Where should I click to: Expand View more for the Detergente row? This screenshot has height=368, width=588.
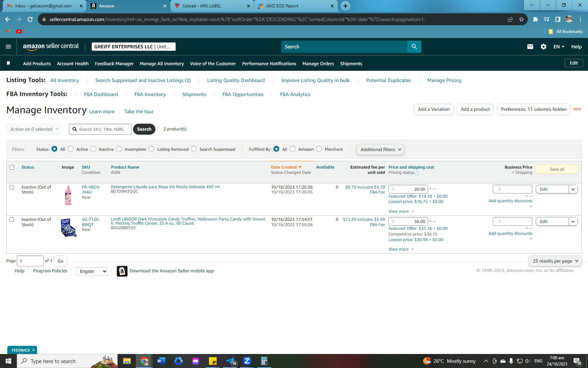pyautogui.click(x=401, y=211)
